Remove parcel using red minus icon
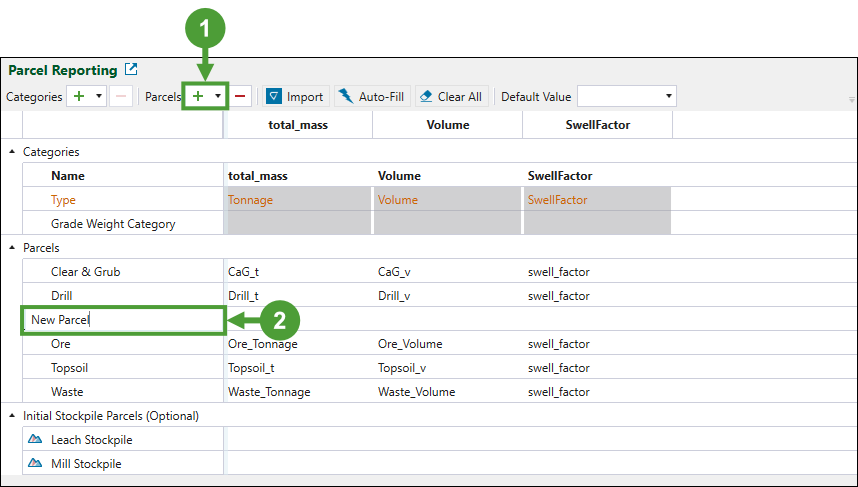The image size is (858, 487). coord(241,96)
